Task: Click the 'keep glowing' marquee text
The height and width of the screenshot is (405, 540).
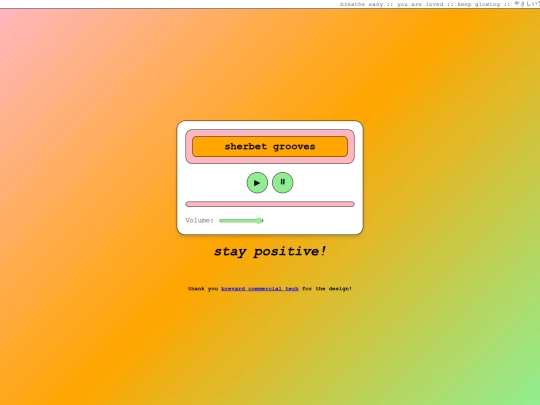Action: point(479,4)
